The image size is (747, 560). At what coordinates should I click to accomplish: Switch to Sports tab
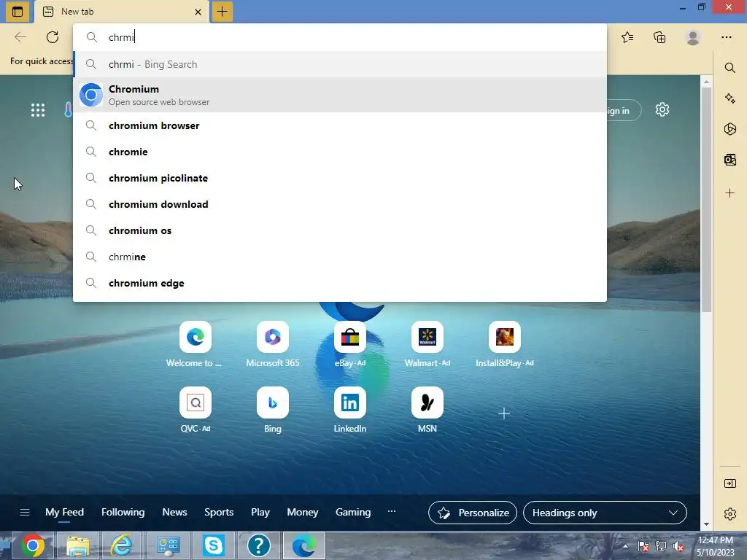(219, 513)
